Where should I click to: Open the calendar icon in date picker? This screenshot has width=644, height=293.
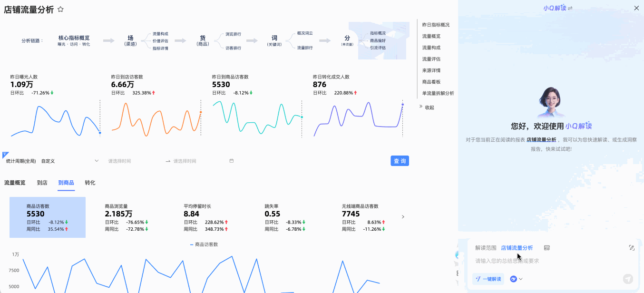(x=232, y=161)
